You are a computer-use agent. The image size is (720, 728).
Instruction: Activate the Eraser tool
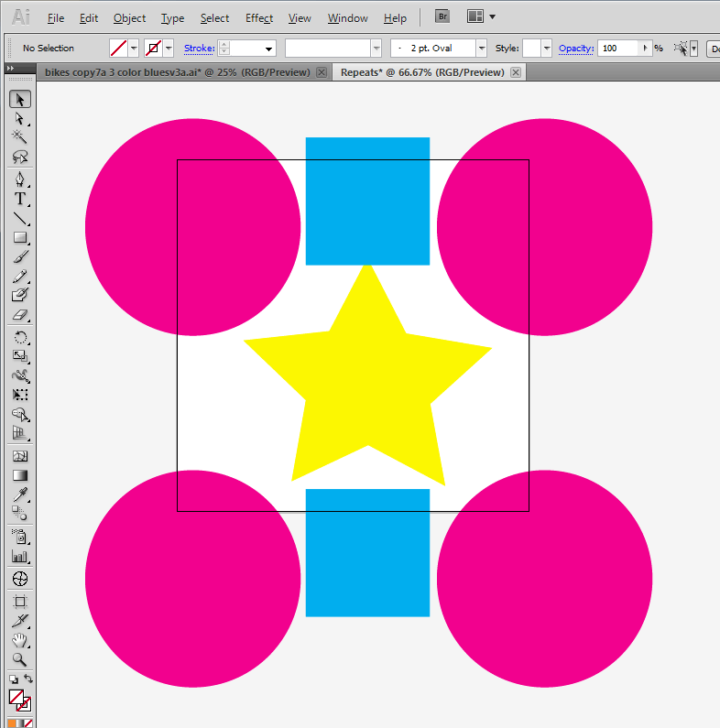coord(19,315)
